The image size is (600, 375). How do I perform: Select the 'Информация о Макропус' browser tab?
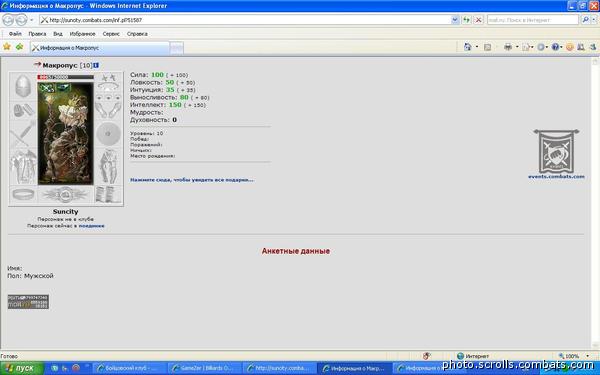pos(99,48)
